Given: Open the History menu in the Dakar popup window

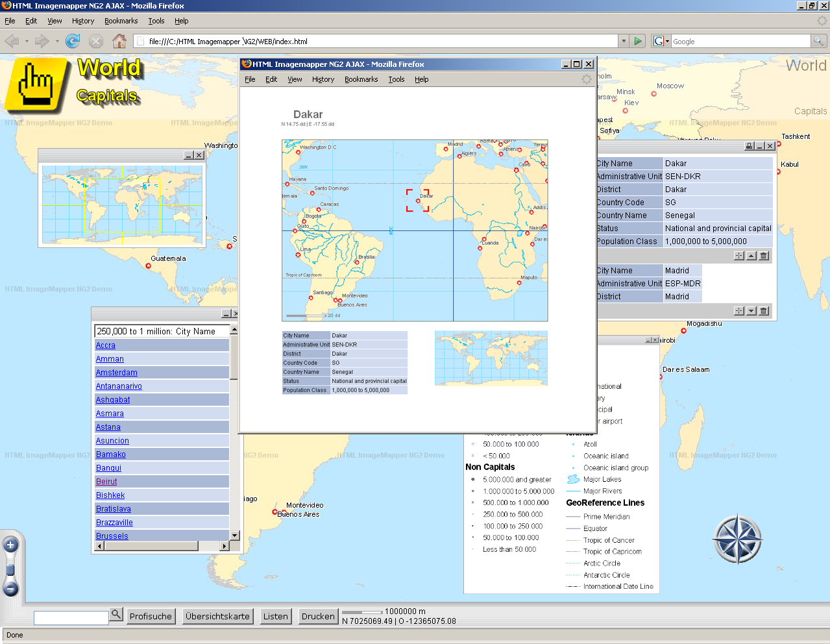Looking at the screenshot, I should (323, 79).
